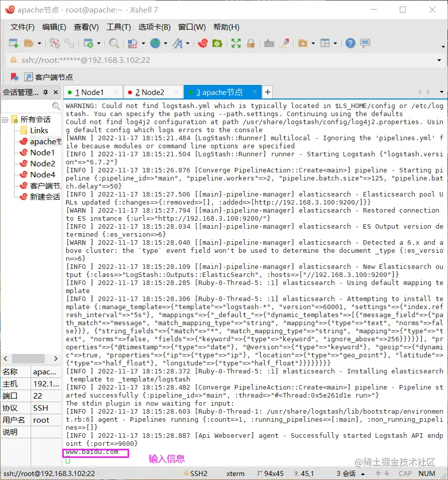Screen dimensions: 448x480
Task: Click the keyboard mapping icon
Action: point(269,43)
